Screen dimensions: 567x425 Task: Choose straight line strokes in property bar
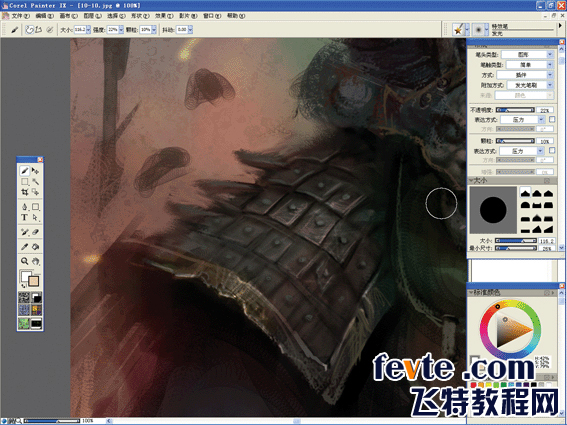point(38,30)
